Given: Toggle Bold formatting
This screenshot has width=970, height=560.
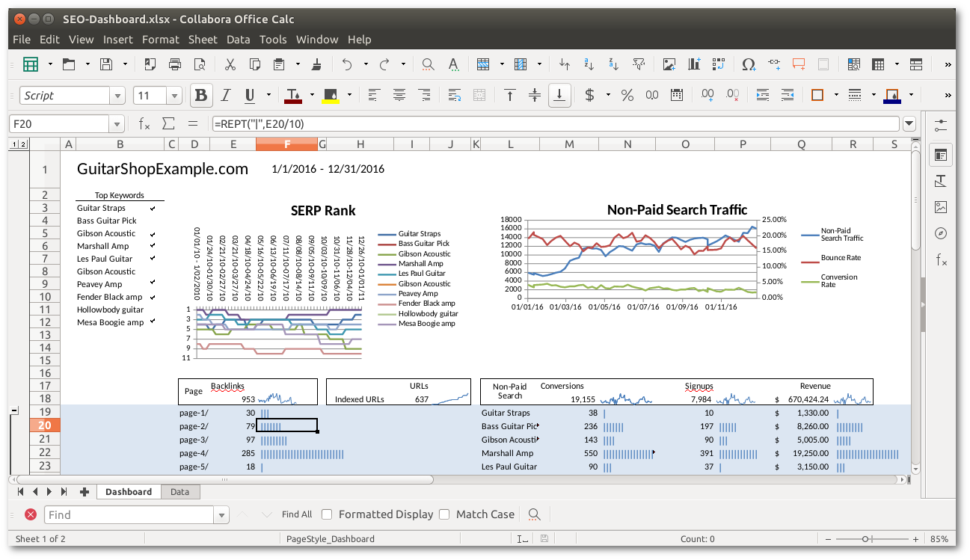Looking at the screenshot, I should pyautogui.click(x=200, y=95).
